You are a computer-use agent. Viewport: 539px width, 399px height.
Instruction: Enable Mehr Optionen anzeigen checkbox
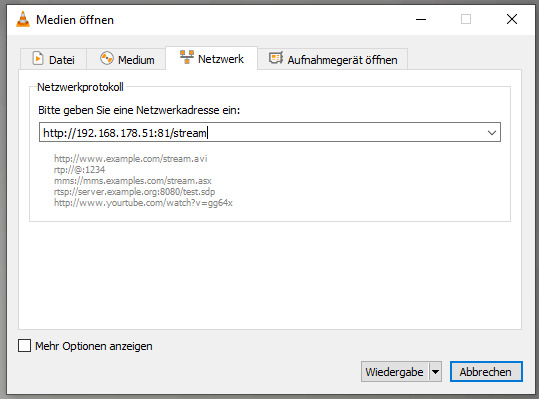(x=24, y=346)
